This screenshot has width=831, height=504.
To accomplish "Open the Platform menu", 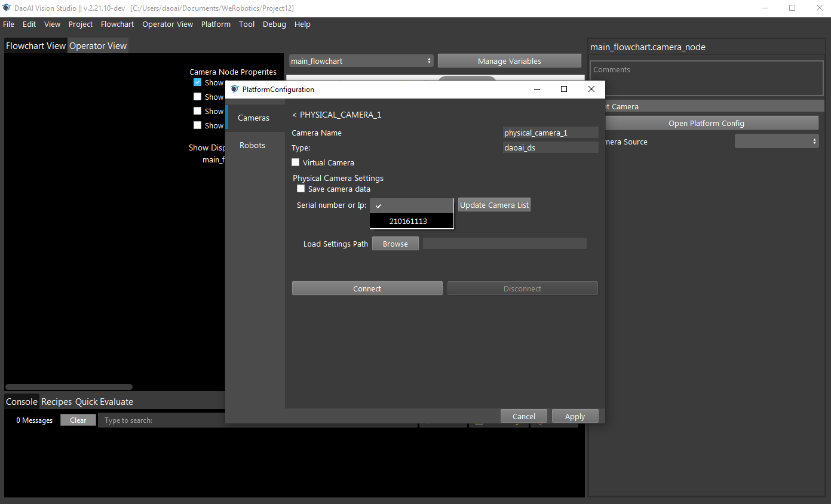I will (x=216, y=24).
